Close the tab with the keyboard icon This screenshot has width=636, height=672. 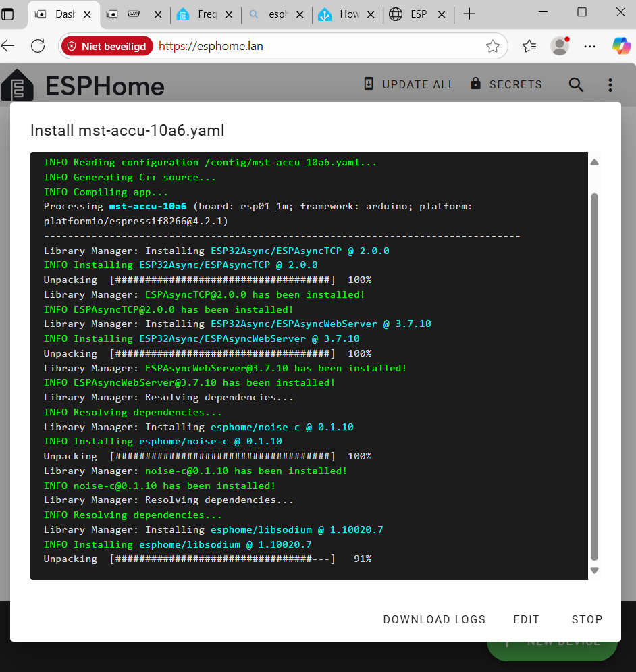(158, 15)
